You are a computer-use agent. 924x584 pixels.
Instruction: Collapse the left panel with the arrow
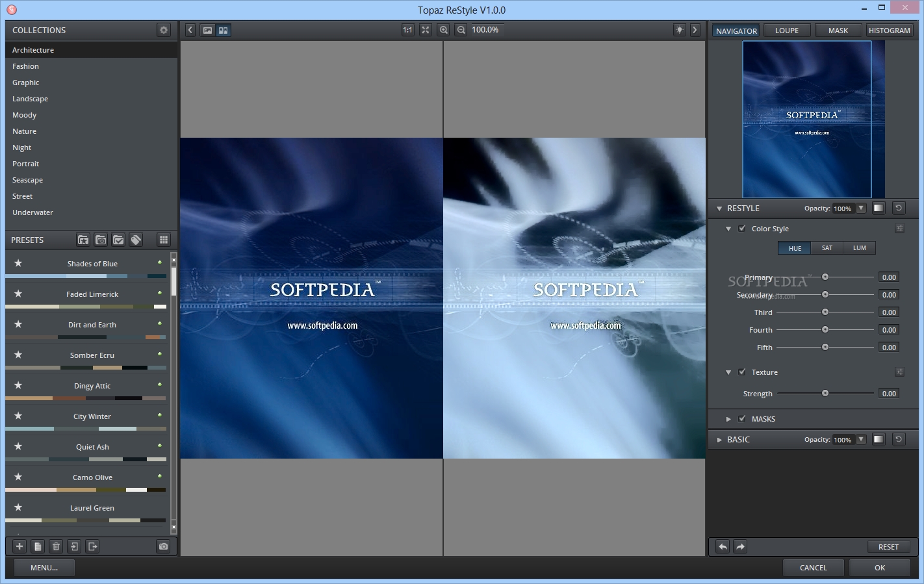coord(190,30)
